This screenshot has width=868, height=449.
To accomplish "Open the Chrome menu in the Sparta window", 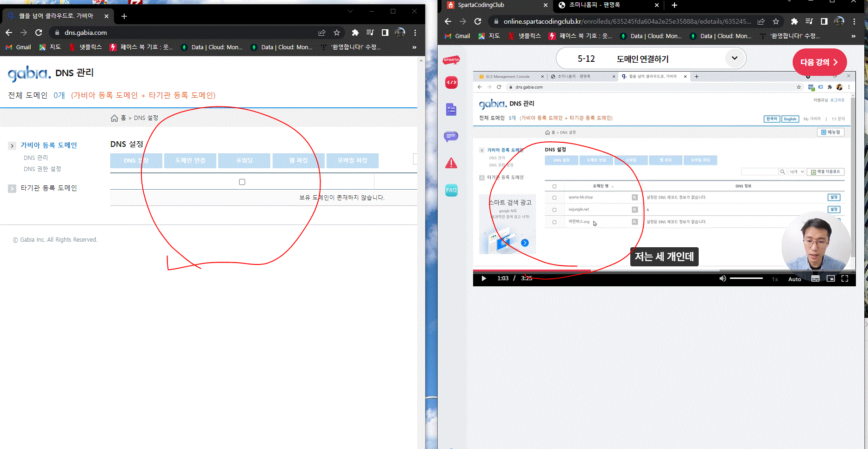I will [x=855, y=21].
